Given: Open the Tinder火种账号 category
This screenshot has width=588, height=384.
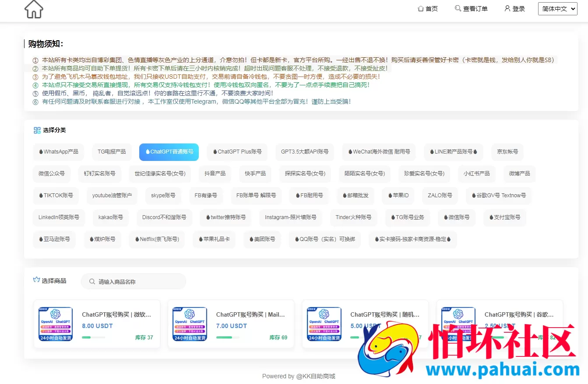Looking at the screenshot, I should coord(353,217).
